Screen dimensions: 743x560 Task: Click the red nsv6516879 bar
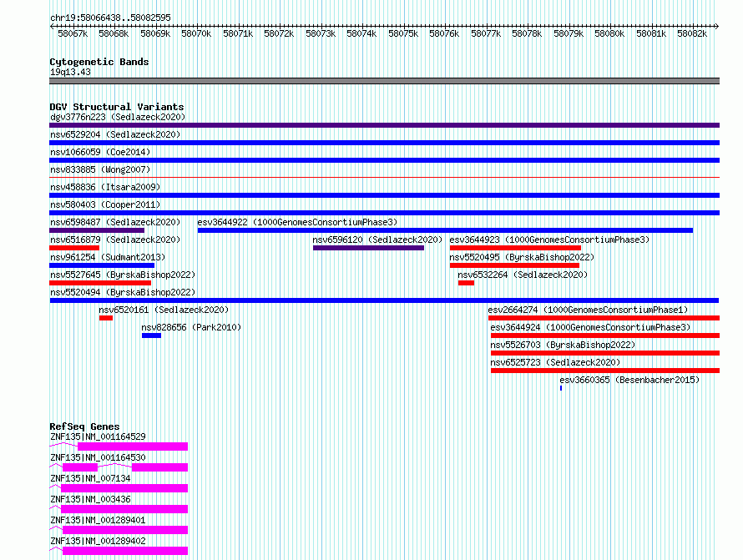point(74,248)
